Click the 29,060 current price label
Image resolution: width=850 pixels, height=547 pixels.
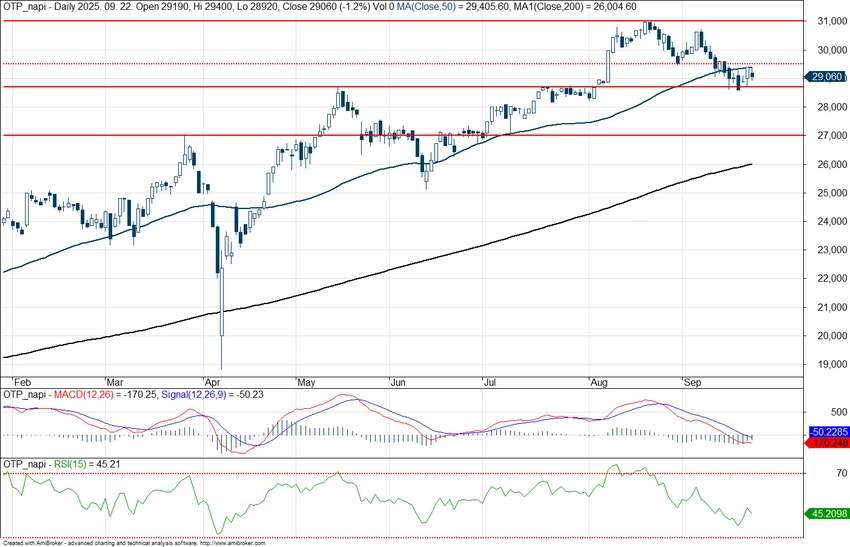(828, 77)
